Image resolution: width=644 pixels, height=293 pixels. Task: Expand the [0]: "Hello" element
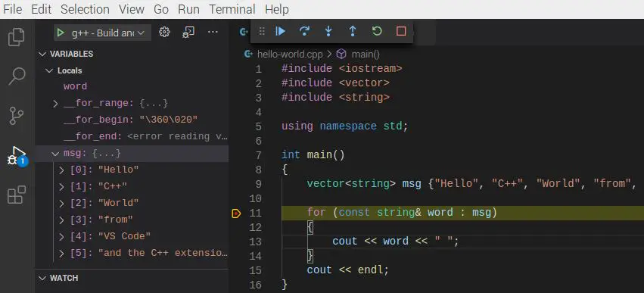61,170
